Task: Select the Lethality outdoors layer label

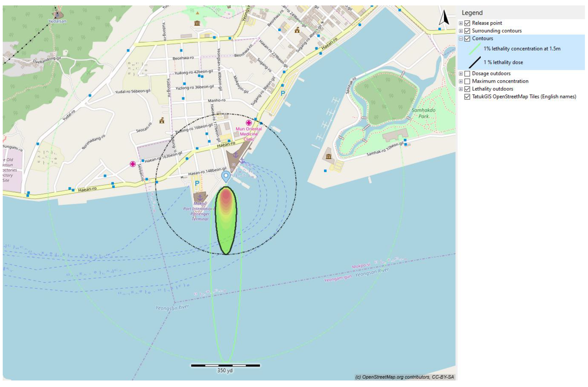Action: pyautogui.click(x=492, y=89)
